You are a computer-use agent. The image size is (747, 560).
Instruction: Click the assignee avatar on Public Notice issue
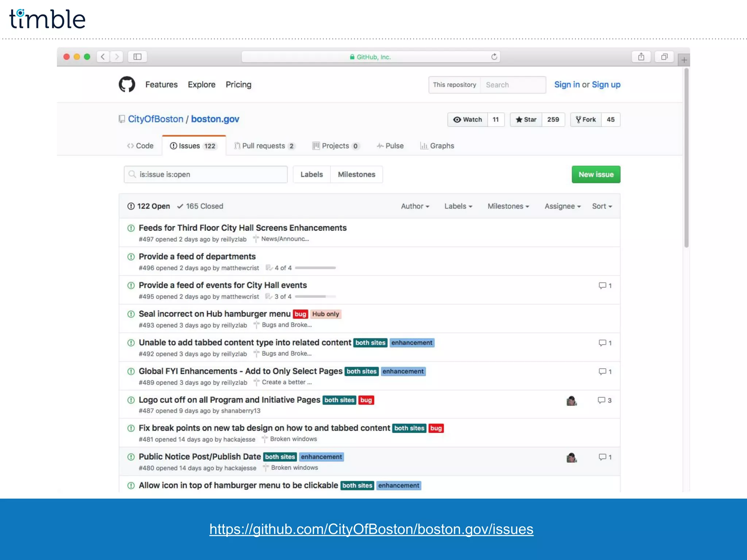(x=571, y=457)
